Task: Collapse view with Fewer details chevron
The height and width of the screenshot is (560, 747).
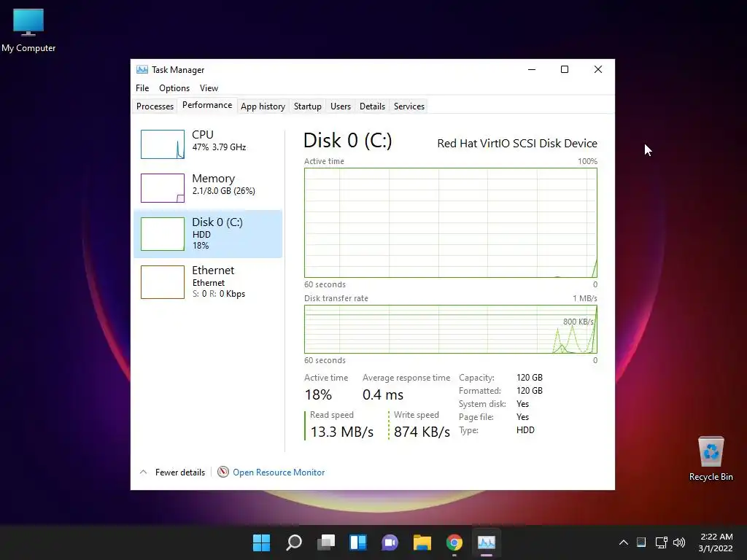Action: pos(144,472)
